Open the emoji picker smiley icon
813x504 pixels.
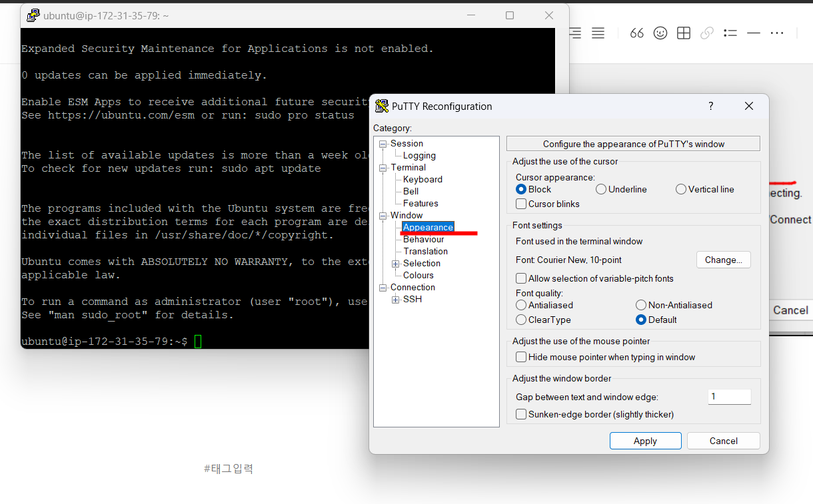pyautogui.click(x=660, y=33)
